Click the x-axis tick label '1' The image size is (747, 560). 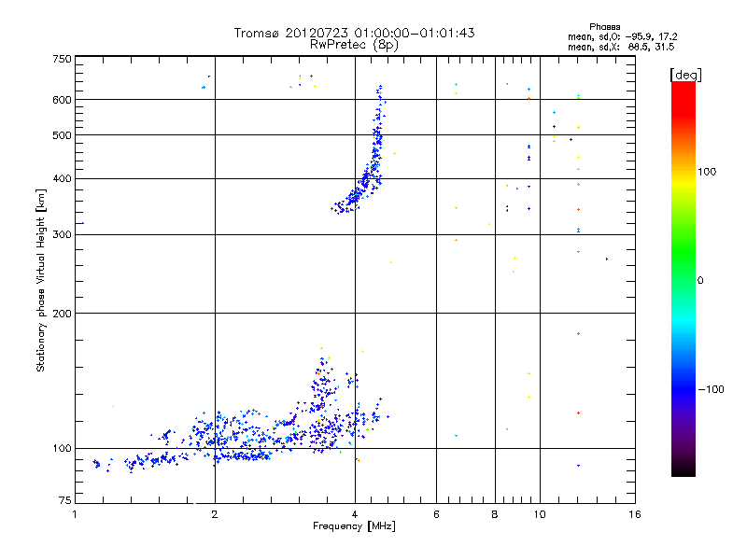75,514
